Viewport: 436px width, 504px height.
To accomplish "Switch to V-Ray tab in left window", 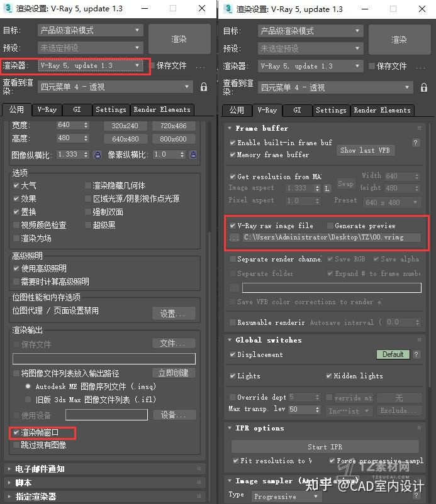I will [x=47, y=109].
